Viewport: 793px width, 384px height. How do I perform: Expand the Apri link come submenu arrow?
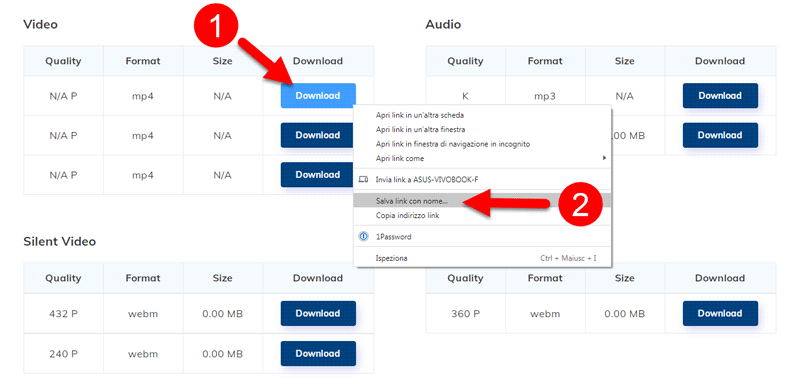604,158
